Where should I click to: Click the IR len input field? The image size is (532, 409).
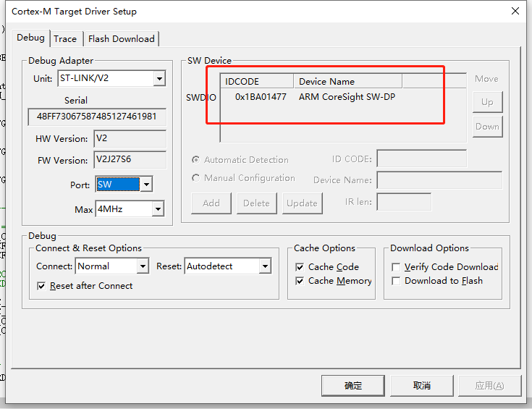pos(404,202)
